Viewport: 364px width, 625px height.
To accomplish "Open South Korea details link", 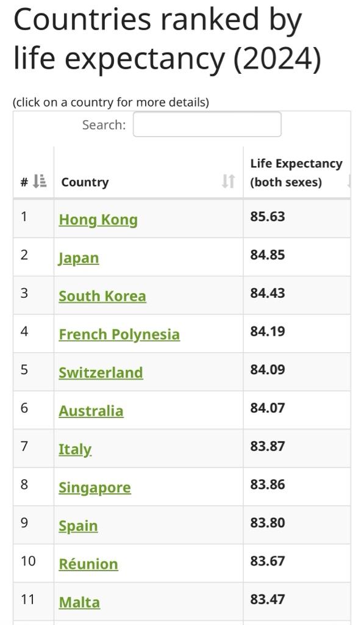I will (102, 296).
